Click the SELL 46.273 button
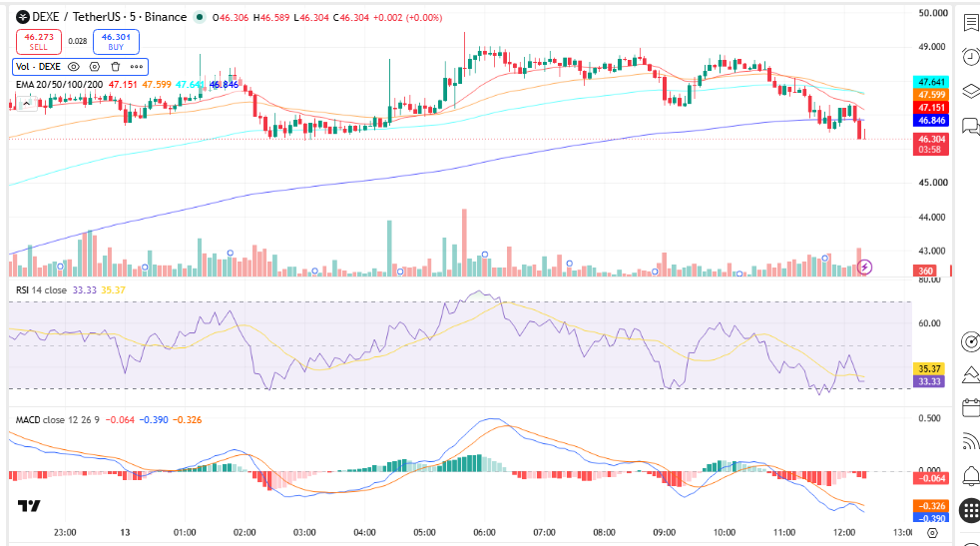The image size is (980, 546). coord(39,42)
